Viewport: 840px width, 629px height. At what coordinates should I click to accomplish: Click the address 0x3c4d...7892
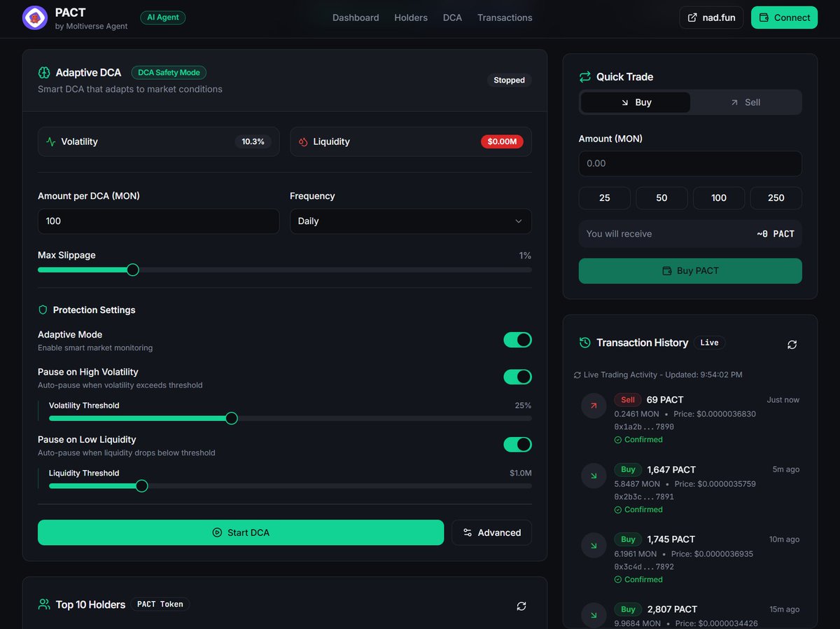(x=644, y=567)
